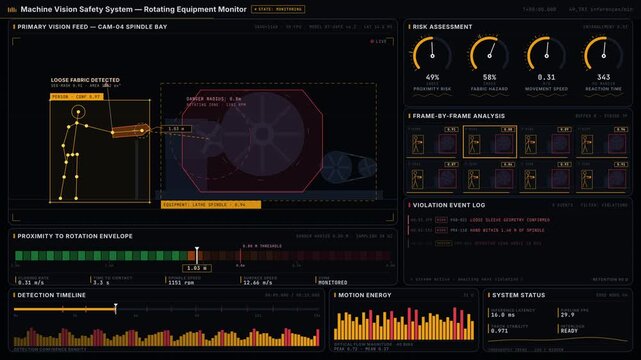Click the app logo beside the Machine Vision title

pyautogui.click(x=12, y=9)
